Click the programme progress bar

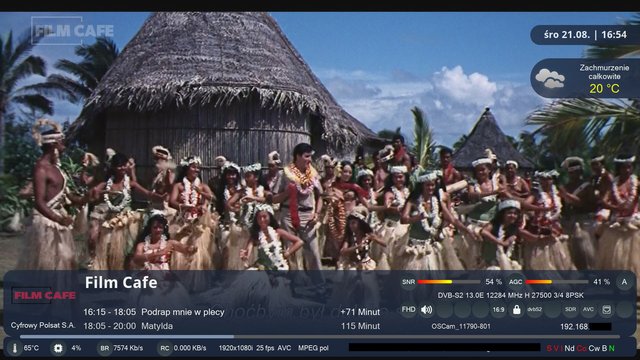320,337
